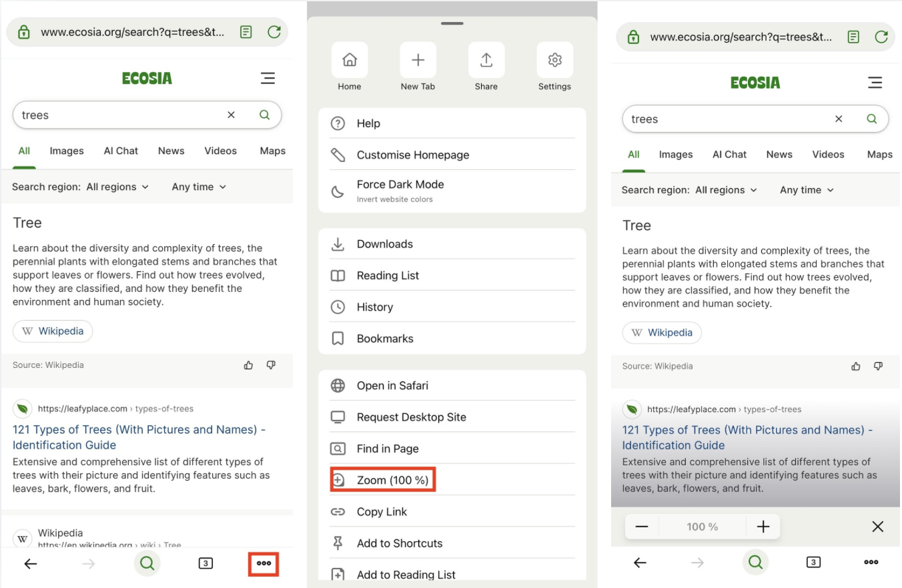
Task: Tap thumbs up under Wikipedia source in left screen
Action: [x=249, y=365]
